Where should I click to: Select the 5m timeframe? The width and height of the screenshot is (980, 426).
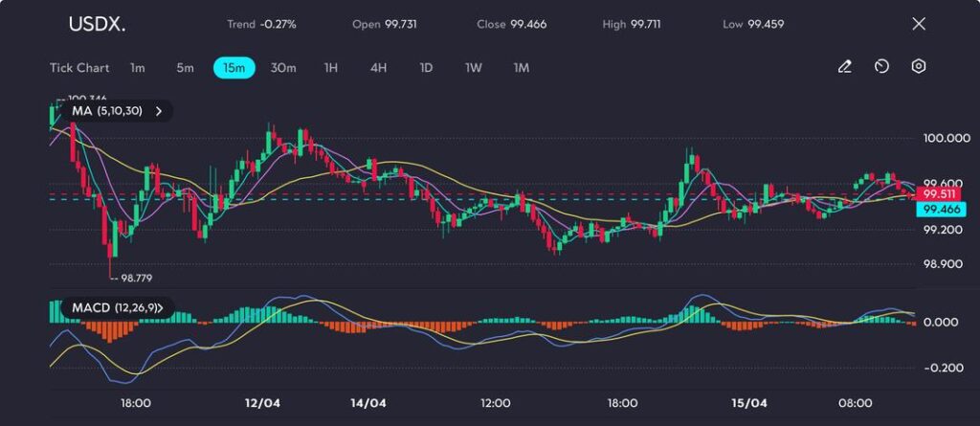(x=185, y=68)
